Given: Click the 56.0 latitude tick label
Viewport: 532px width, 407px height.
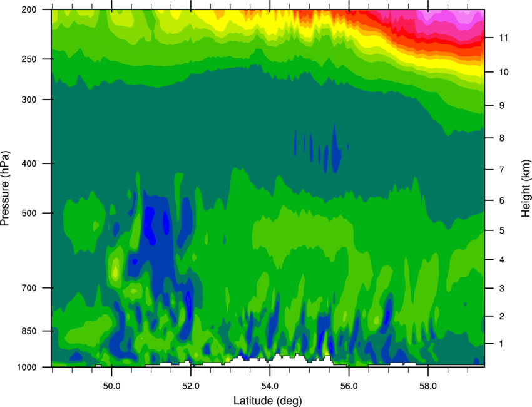Looking at the screenshot, I should click(x=349, y=386).
